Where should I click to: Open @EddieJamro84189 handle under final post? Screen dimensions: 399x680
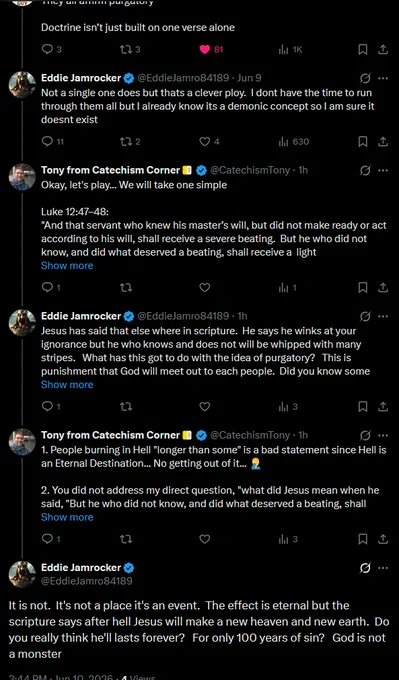[x=87, y=581]
